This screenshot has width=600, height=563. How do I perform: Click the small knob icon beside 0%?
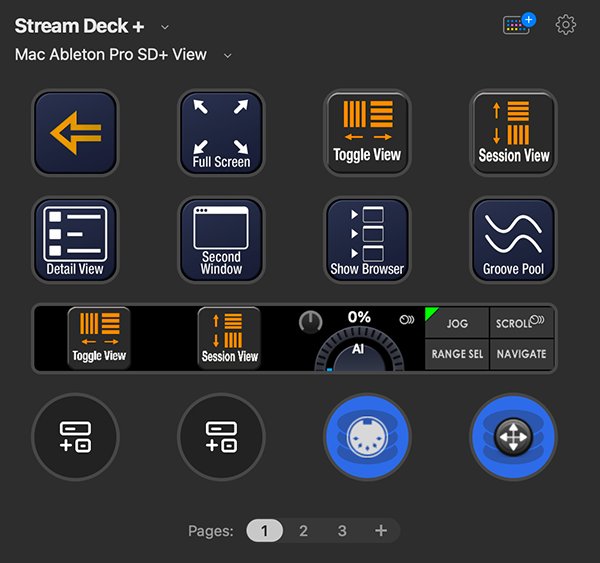[310, 322]
